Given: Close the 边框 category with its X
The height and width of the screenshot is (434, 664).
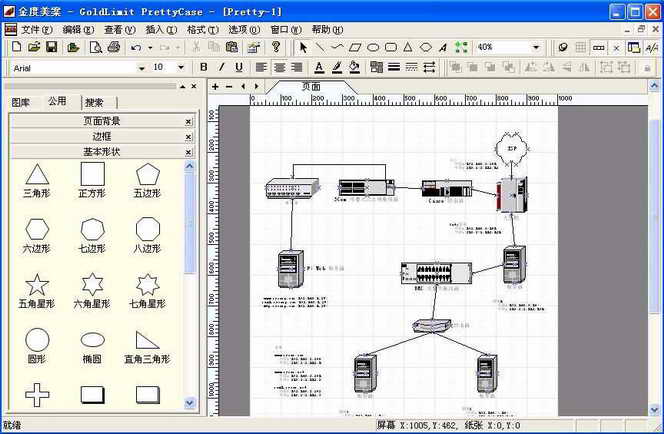Looking at the screenshot, I should pos(188,136).
